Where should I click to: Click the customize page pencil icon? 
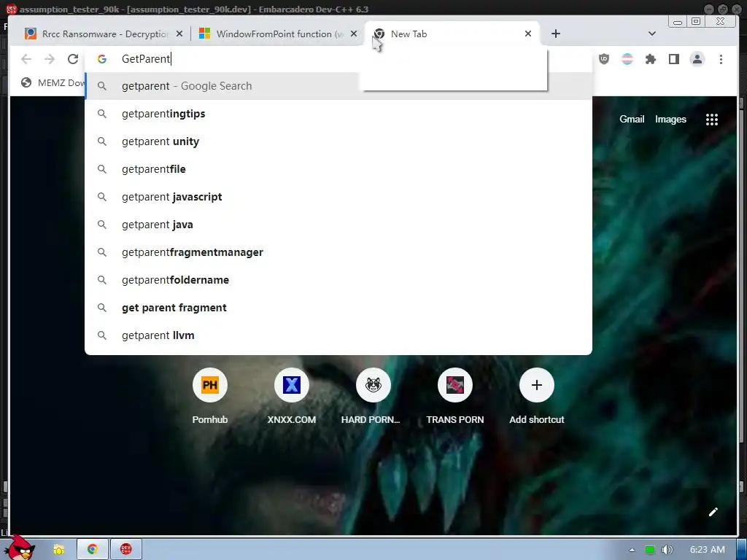pyautogui.click(x=713, y=512)
